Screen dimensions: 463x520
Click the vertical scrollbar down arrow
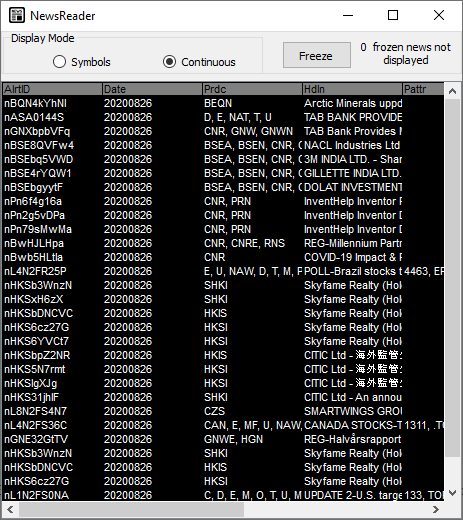click(x=452, y=493)
